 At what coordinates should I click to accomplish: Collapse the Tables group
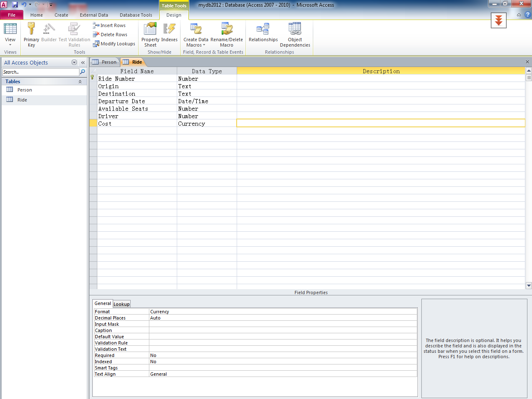coord(80,82)
